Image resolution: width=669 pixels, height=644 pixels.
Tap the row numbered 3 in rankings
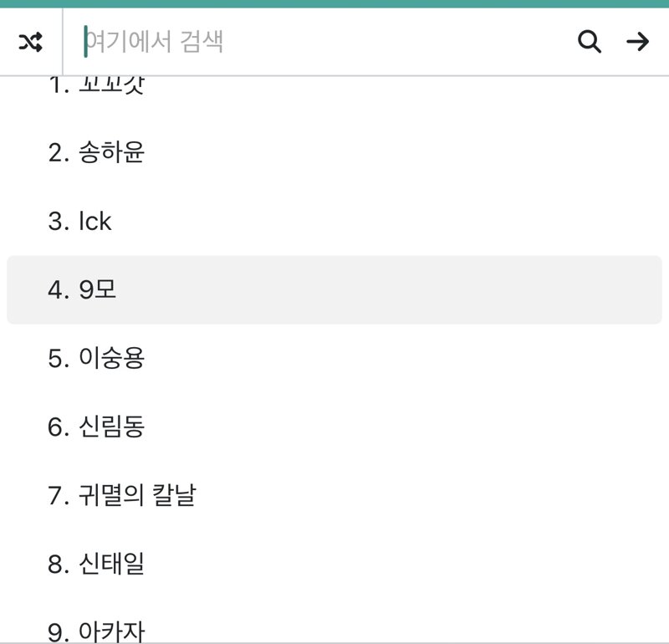[x=334, y=221]
